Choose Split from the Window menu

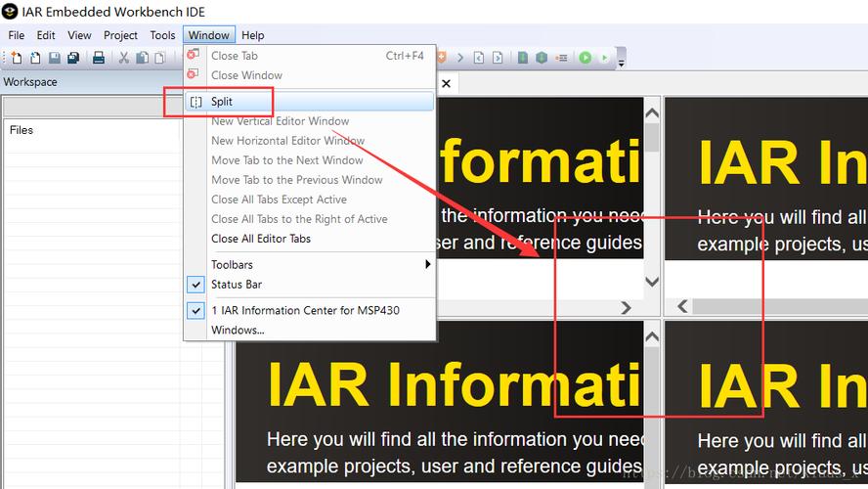click(310, 102)
